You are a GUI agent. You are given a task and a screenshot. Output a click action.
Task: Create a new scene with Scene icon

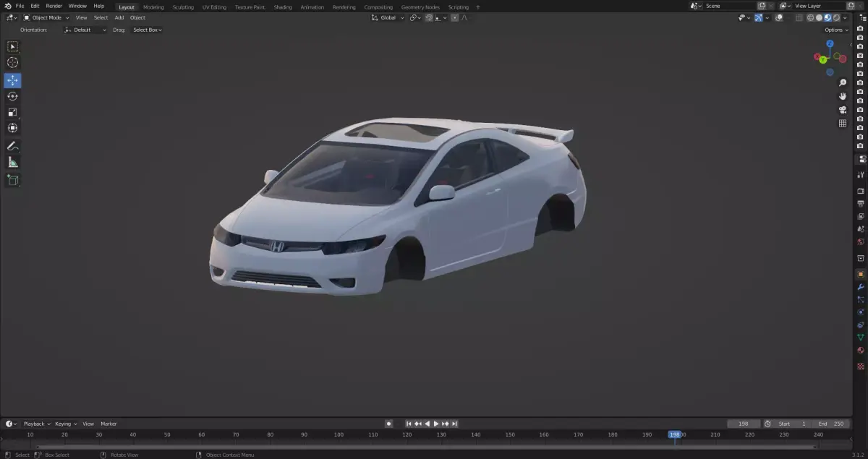point(762,6)
